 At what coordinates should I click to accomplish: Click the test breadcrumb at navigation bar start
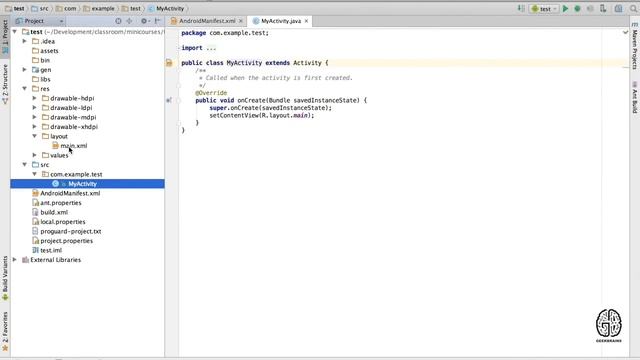tap(15, 8)
